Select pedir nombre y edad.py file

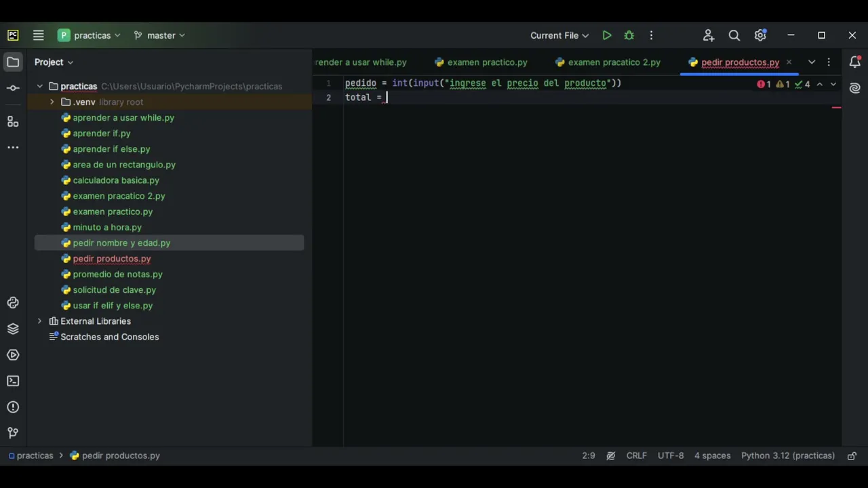tap(121, 243)
